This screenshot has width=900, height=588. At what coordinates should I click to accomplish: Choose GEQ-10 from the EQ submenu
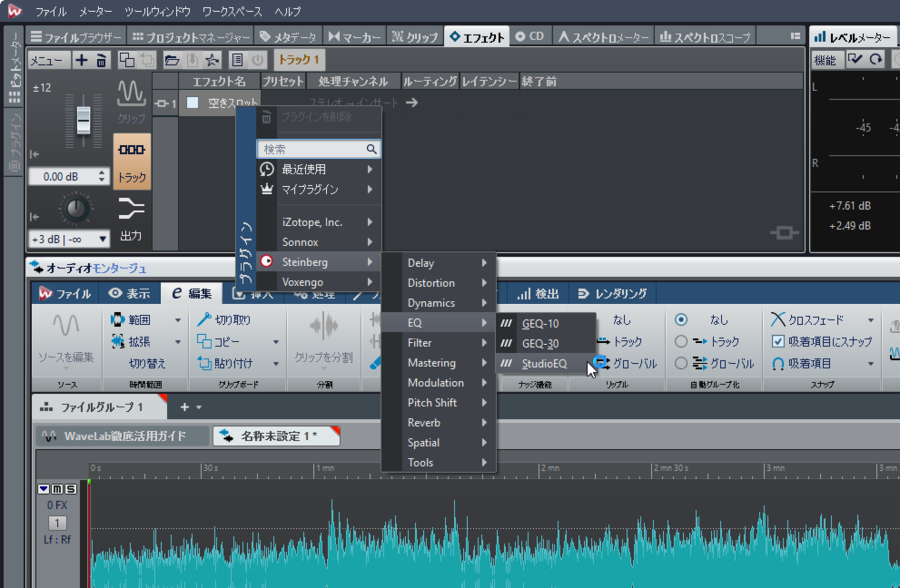545,324
